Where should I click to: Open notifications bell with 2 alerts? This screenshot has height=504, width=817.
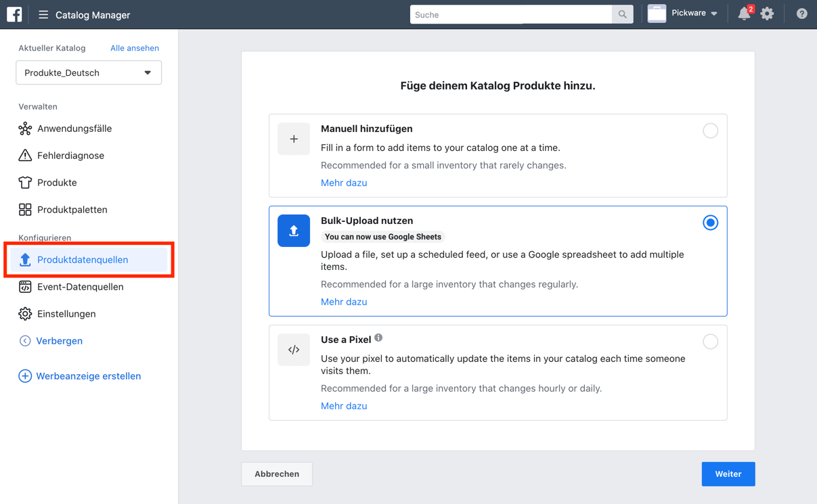click(x=744, y=14)
